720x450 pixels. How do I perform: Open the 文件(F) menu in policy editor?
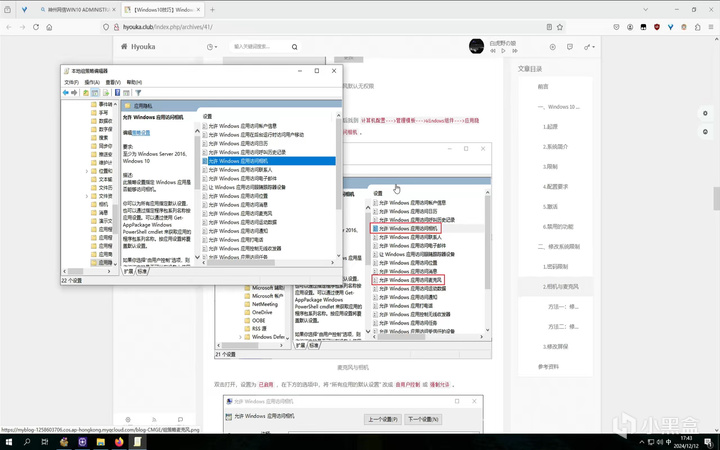71,82
